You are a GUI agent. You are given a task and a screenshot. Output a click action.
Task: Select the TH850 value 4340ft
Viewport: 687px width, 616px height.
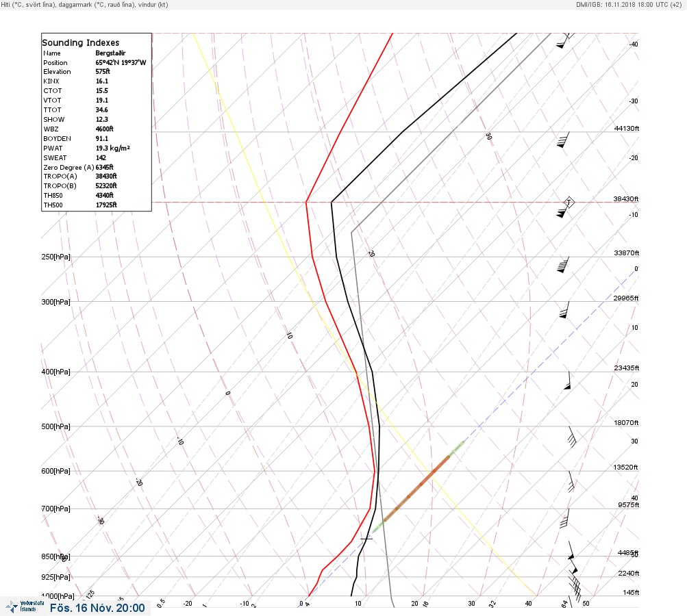coord(105,195)
